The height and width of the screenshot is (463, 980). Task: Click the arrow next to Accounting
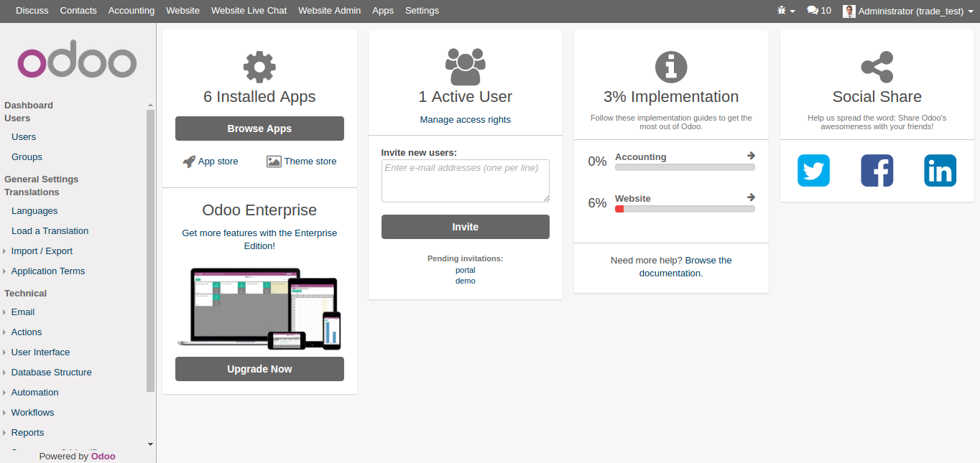[751, 156]
